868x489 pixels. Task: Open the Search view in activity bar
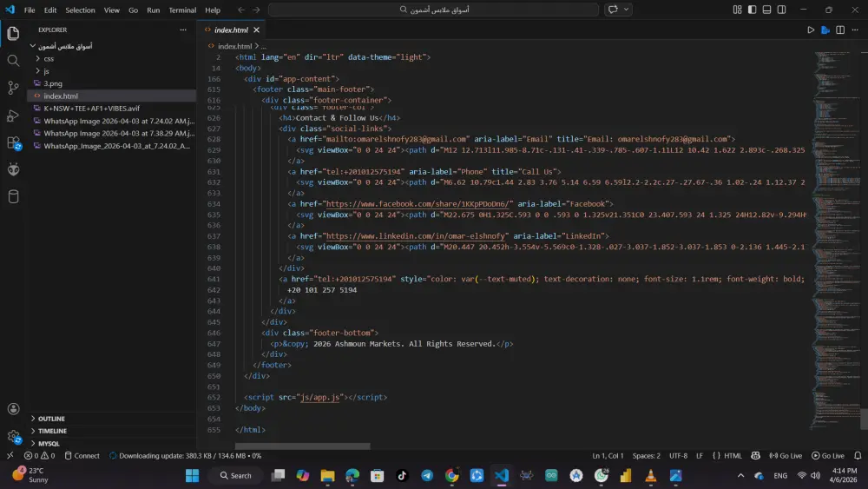pyautogui.click(x=13, y=60)
